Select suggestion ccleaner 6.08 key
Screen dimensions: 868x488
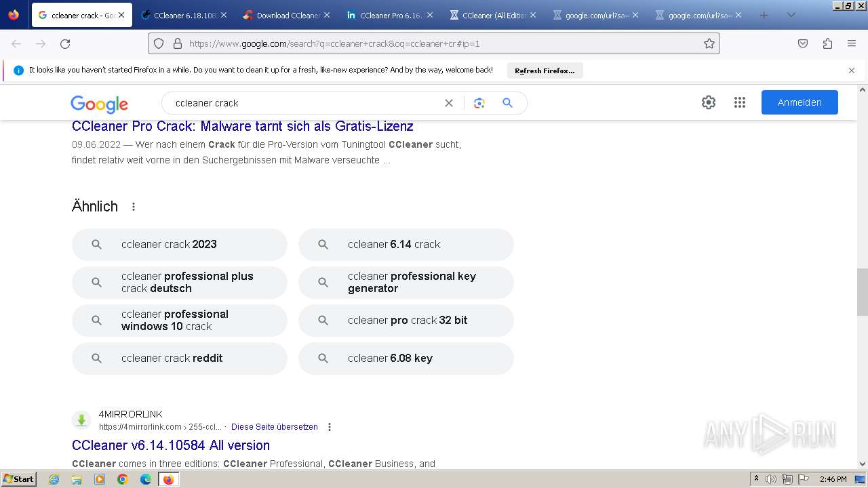(x=406, y=359)
